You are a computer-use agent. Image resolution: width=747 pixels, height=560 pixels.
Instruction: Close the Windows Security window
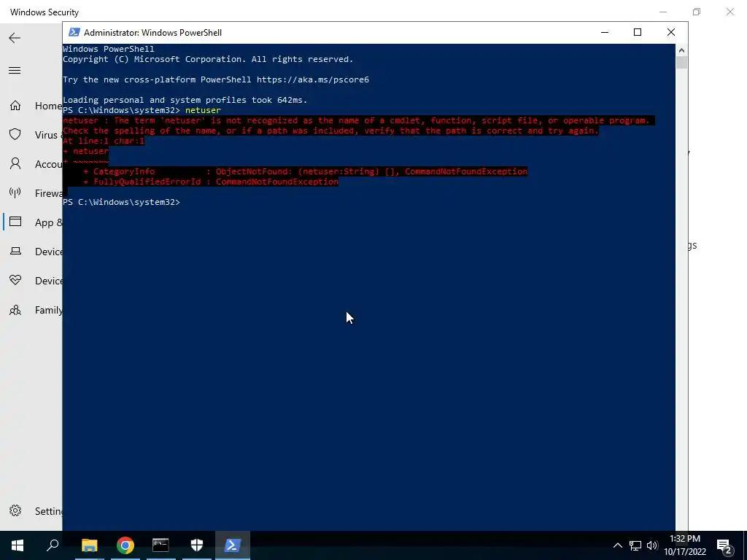[729, 12]
